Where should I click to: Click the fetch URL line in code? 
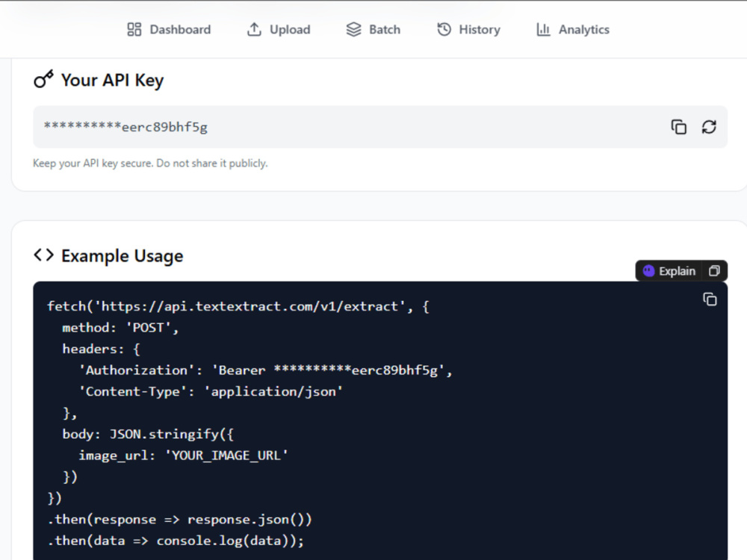[238, 306]
